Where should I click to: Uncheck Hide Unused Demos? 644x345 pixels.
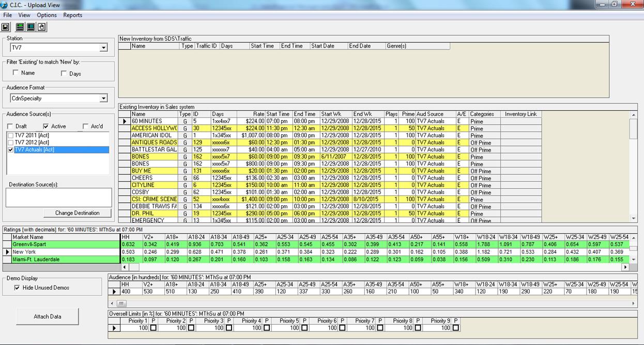click(18, 288)
